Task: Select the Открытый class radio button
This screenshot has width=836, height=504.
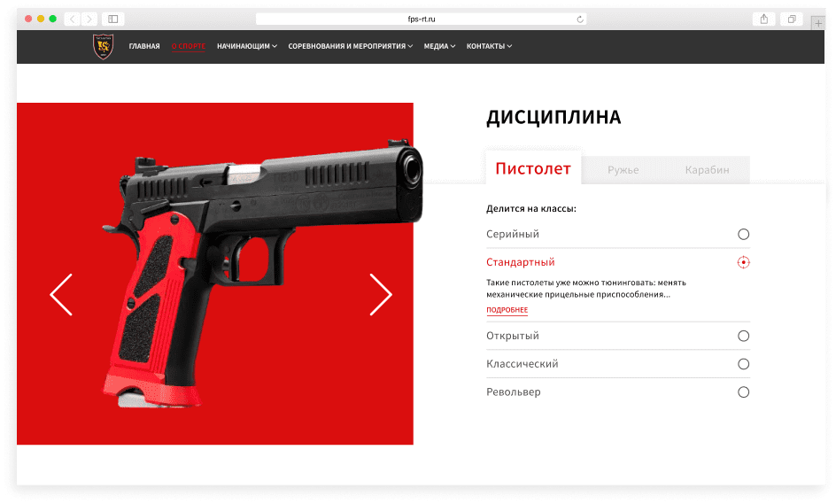Action: [743, 336]
